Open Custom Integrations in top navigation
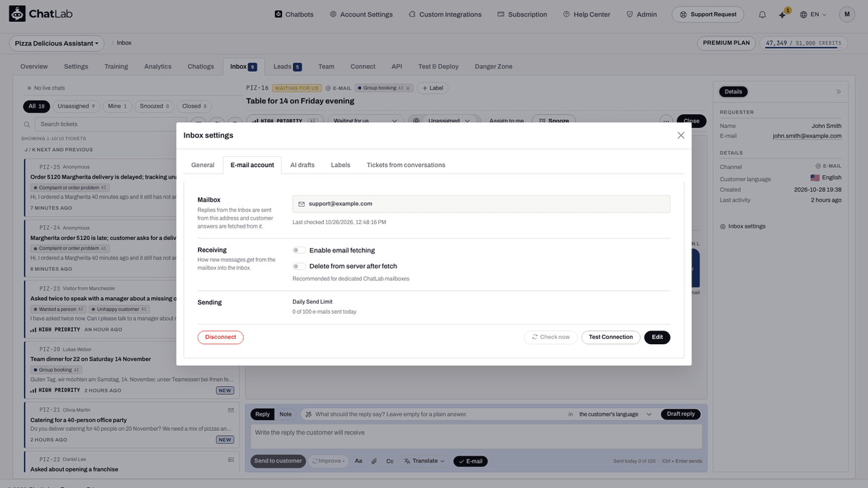The height and width of the screenshot is (488, 868). coord(445,14)
